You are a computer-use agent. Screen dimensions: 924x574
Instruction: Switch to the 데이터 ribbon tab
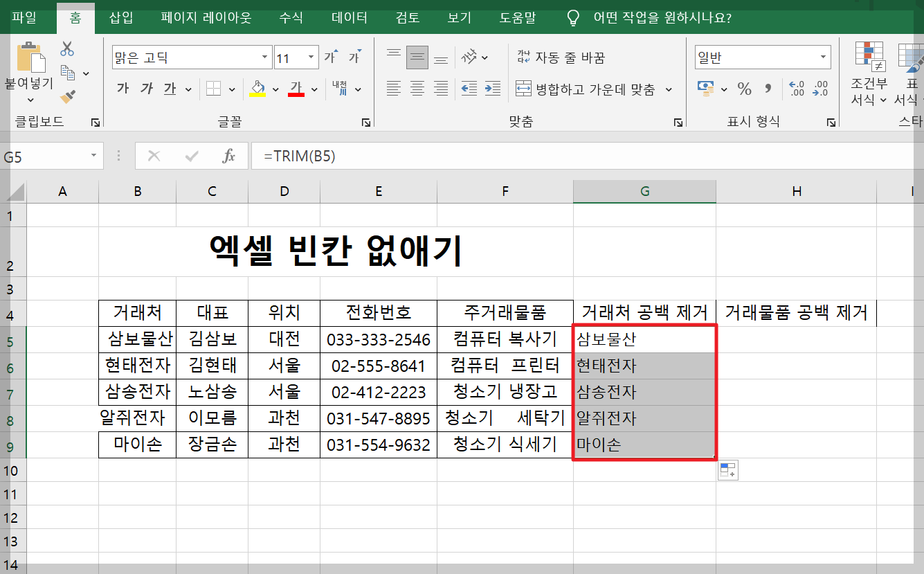pyautogui.click(x=350, y=19)
